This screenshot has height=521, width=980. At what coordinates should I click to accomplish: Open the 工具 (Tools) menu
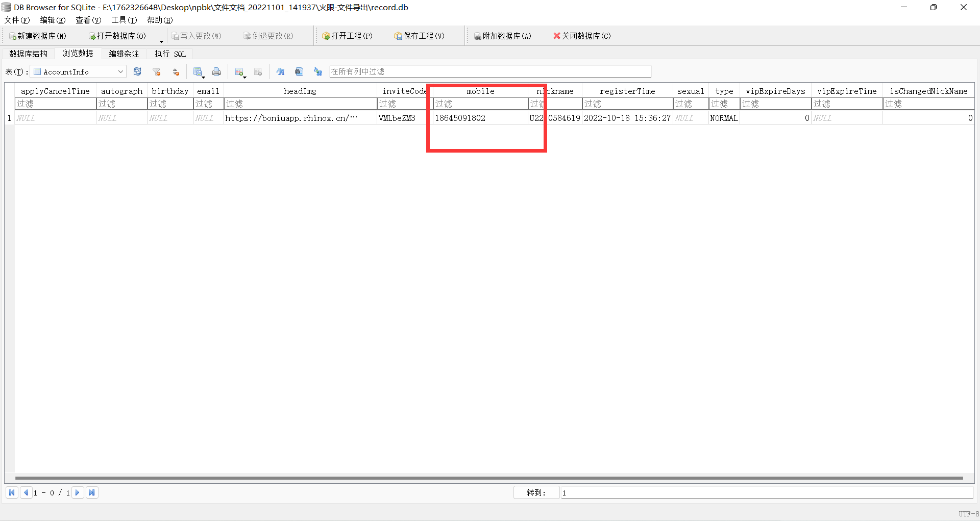pos(125,20)
